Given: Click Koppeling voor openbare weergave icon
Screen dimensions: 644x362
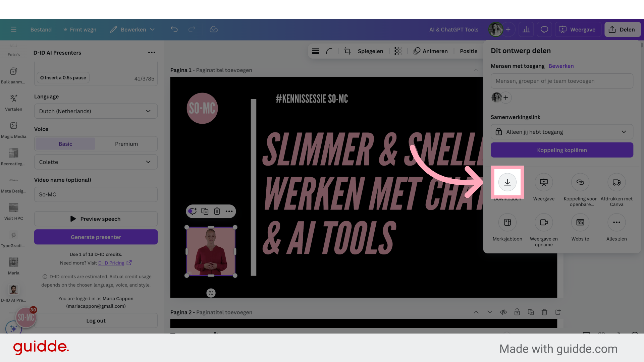Looking at the screenshot, I should (580, 182).
